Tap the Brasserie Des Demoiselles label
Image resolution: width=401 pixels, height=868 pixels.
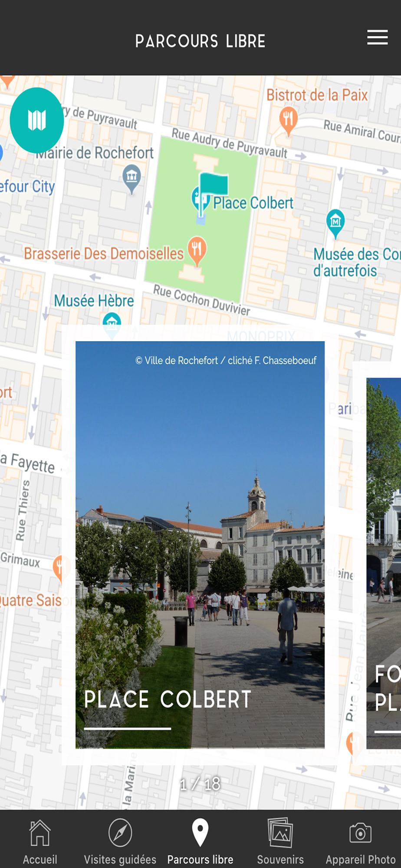[x=104, y=253]
